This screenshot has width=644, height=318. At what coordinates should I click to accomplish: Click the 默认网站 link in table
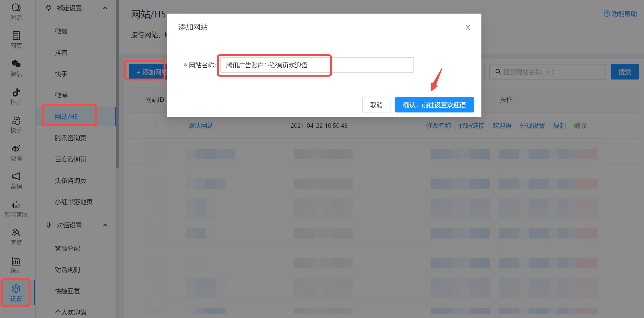(x=201, y=126)
